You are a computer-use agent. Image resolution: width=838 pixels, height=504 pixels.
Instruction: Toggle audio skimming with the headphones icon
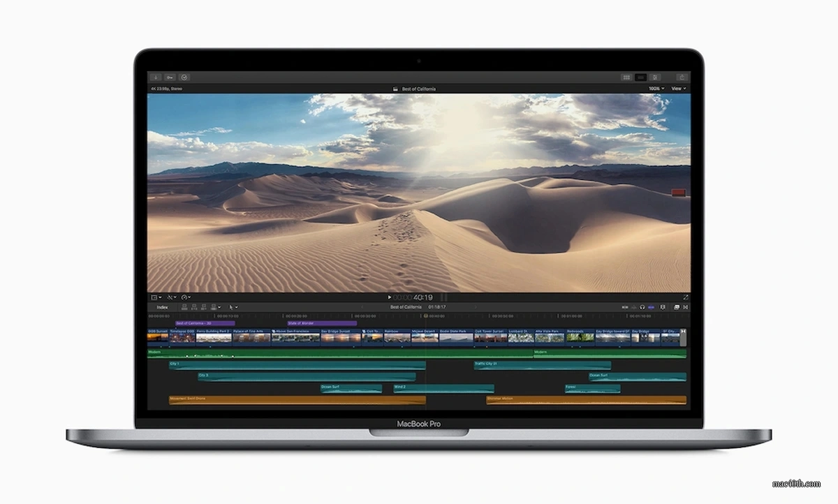tap(642, 306)
